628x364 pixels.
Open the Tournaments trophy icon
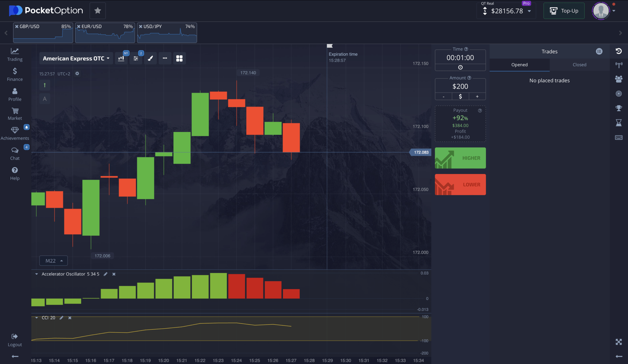click(619, 108)
